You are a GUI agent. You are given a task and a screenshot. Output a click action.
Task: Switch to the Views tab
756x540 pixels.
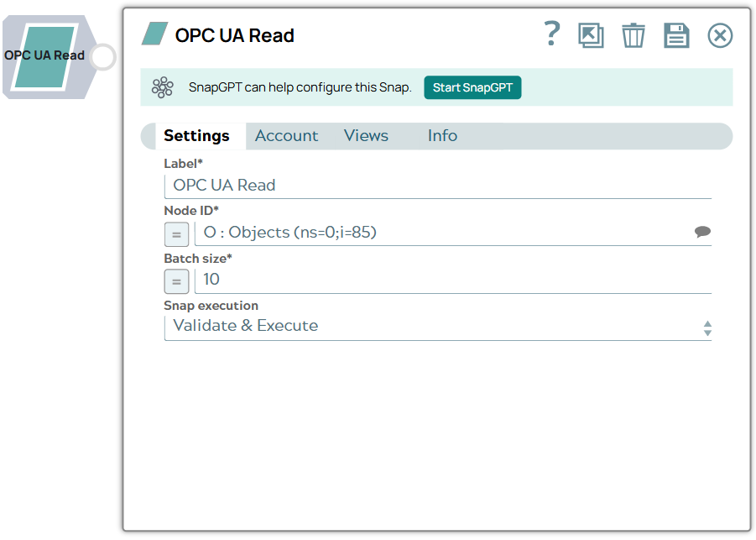(x=365, y=135)
